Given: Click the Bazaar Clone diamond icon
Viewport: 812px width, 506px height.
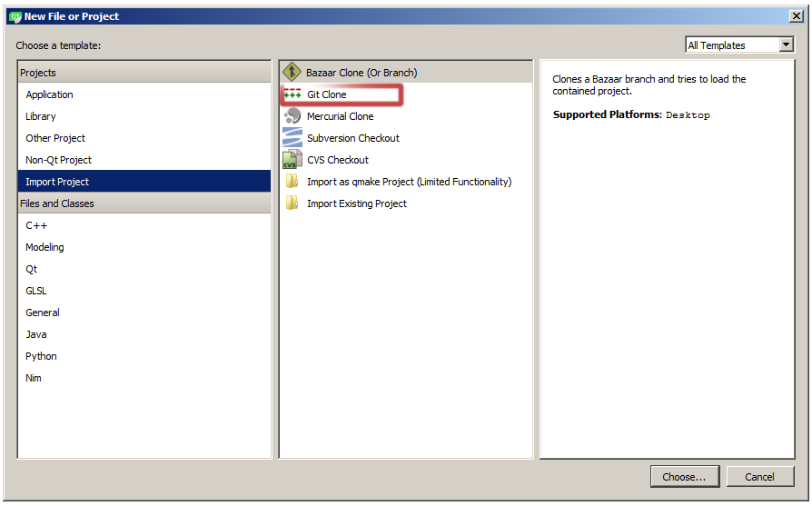Looking at the screenshot, I should pyautogui.click(x=292, y=72).
